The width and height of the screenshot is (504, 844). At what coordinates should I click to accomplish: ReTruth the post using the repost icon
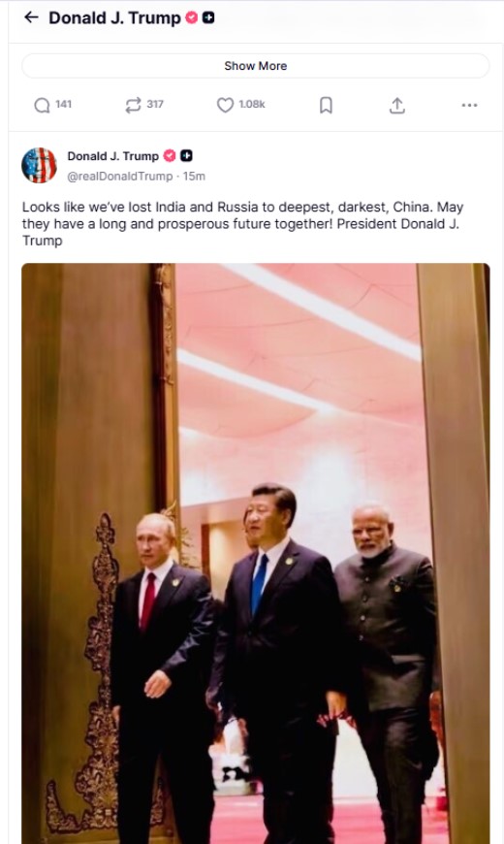point(133,105)
